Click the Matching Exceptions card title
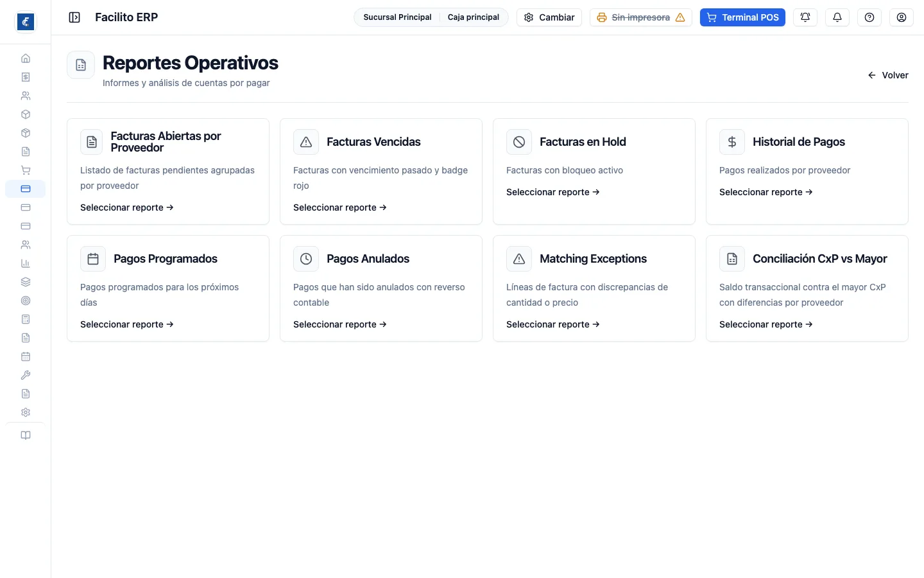This screenshot has width=924, height=578. (x=593, y=259)
